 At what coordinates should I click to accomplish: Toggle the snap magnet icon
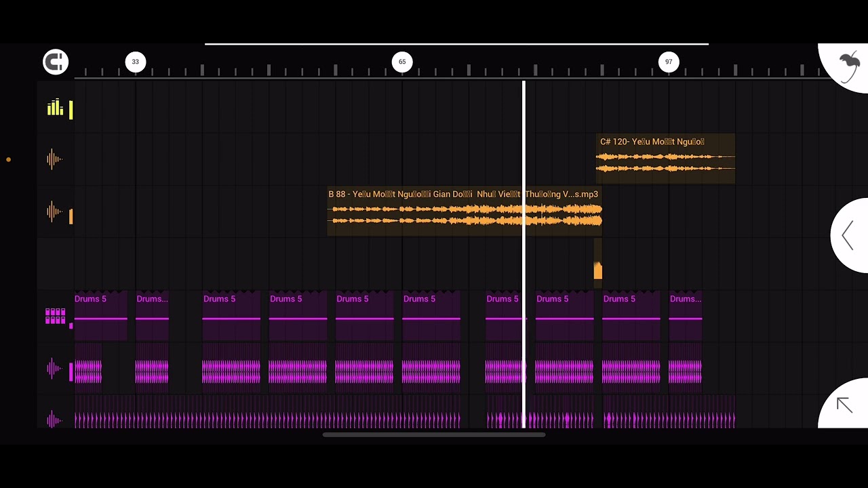(56, 62)
